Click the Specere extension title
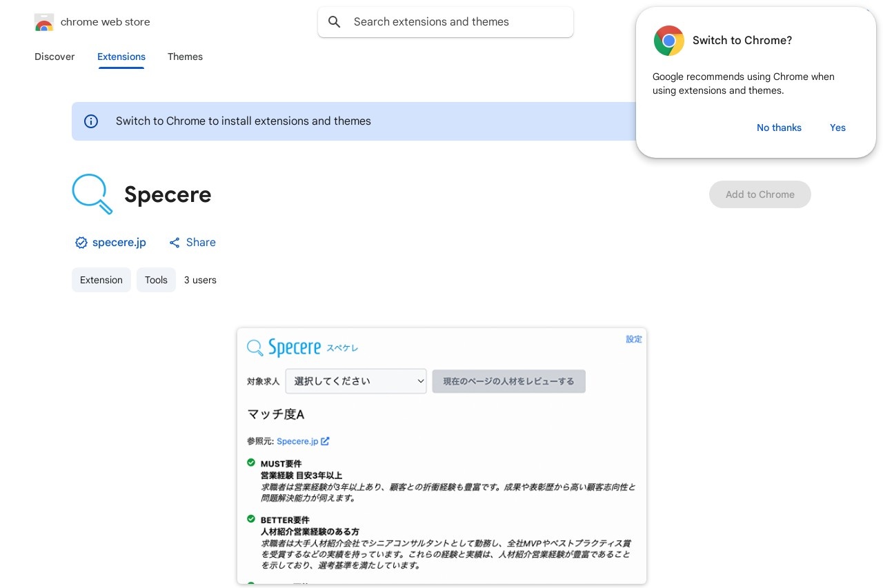883x588 pixels. 168,194
